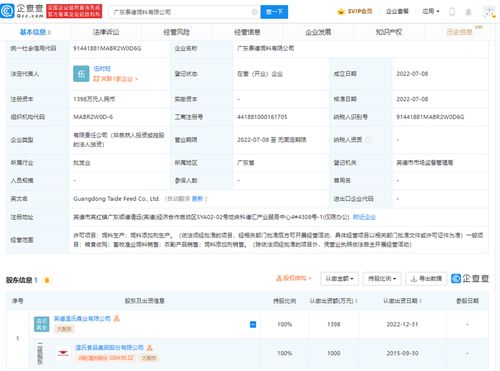Click the A股 300498.SZ stock tag
Screen dimensions: 500x371
[x=106, y=358]
